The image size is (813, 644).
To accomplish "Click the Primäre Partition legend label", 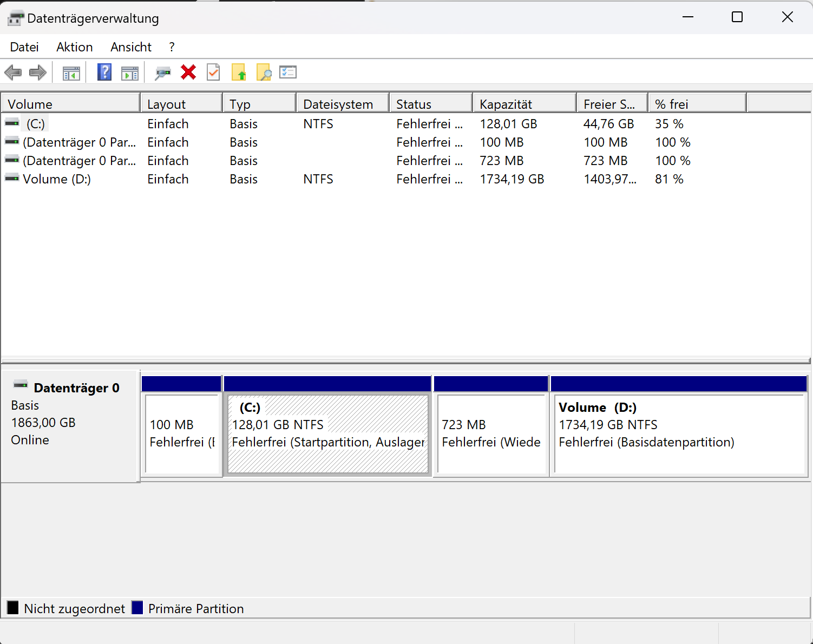I will (x=196, y=609).
